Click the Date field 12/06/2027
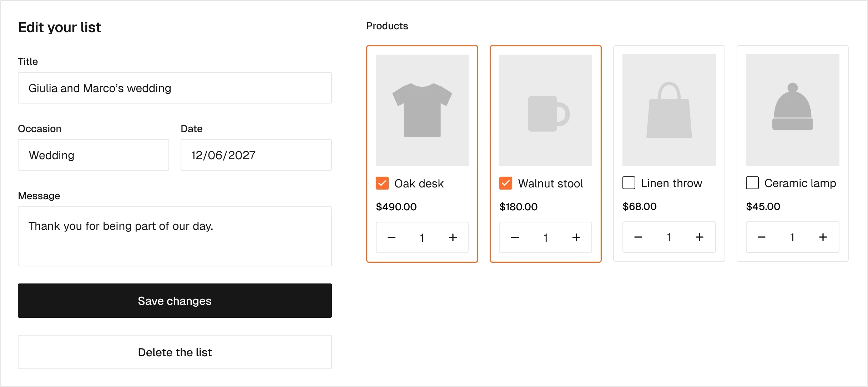The height and width of the screenshot is (387, 868). click(x=256, y=155)
